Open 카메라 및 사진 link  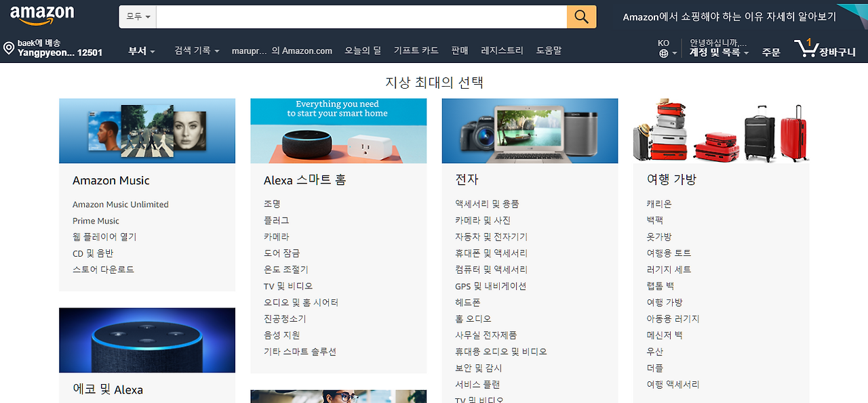[483, 221]
